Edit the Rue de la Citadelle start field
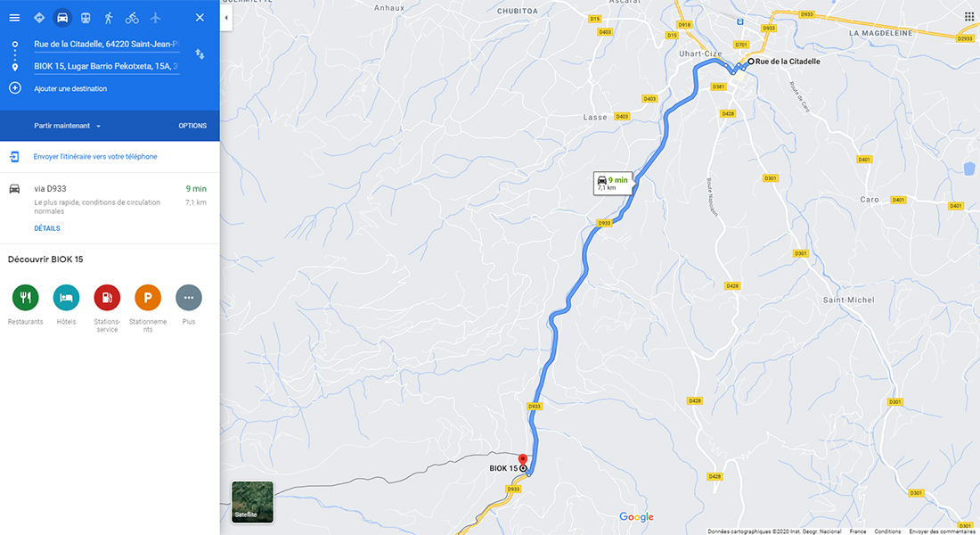 click(106, 44)
